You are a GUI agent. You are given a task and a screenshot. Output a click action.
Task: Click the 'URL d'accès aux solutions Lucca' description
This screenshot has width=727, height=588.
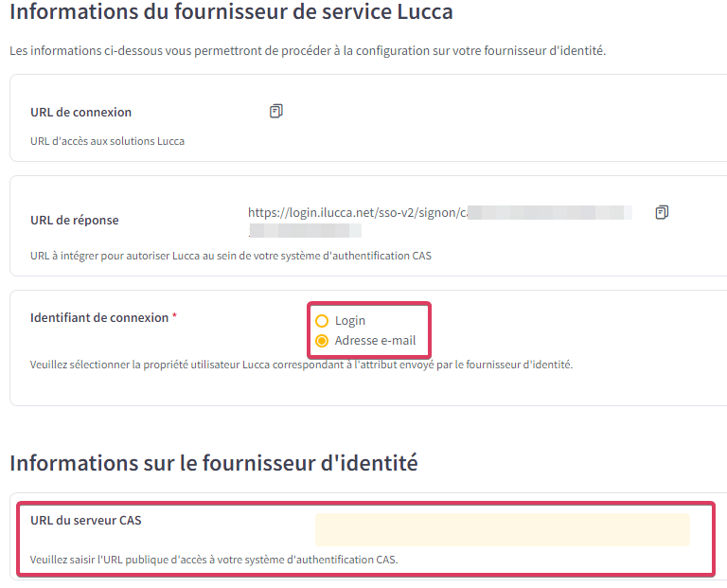(107, 141)
